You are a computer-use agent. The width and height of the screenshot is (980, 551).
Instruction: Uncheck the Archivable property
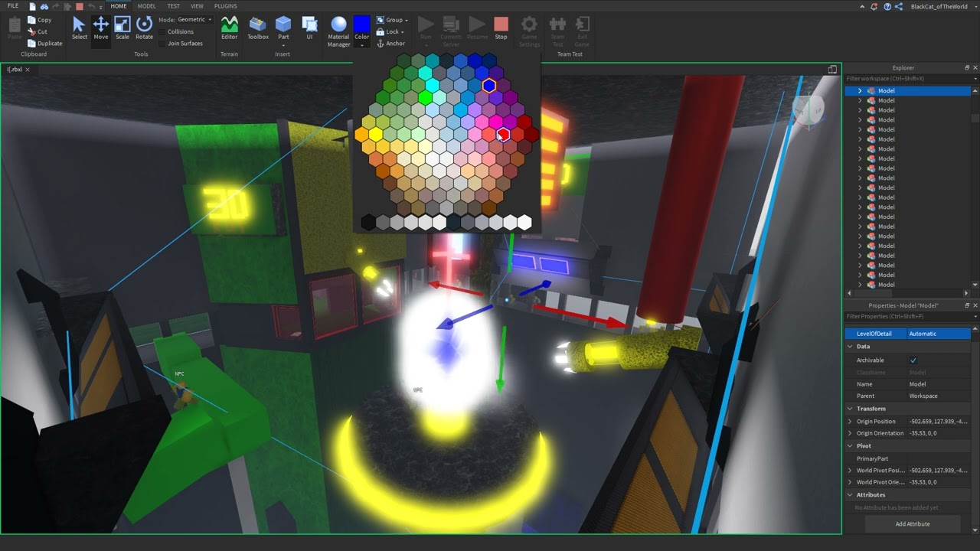[x=913, y=360]
